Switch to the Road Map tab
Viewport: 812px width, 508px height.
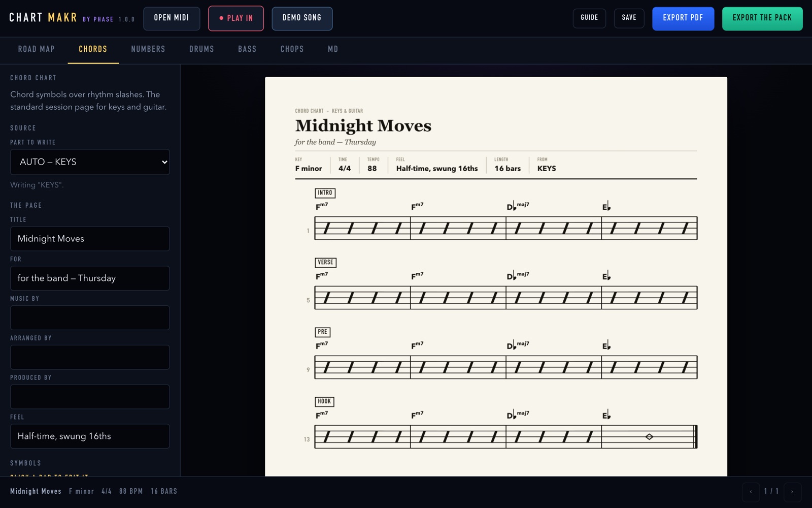pyautogui.click(x=37, y=49)
